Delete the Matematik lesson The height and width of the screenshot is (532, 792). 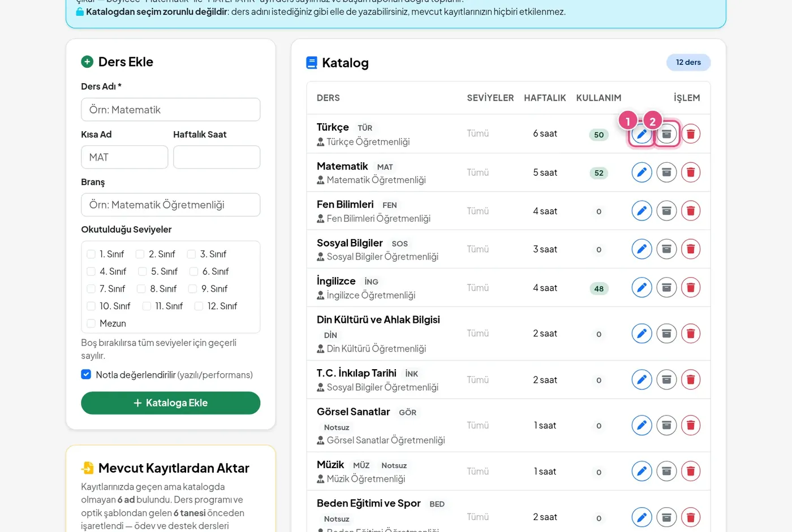[691, 172]
